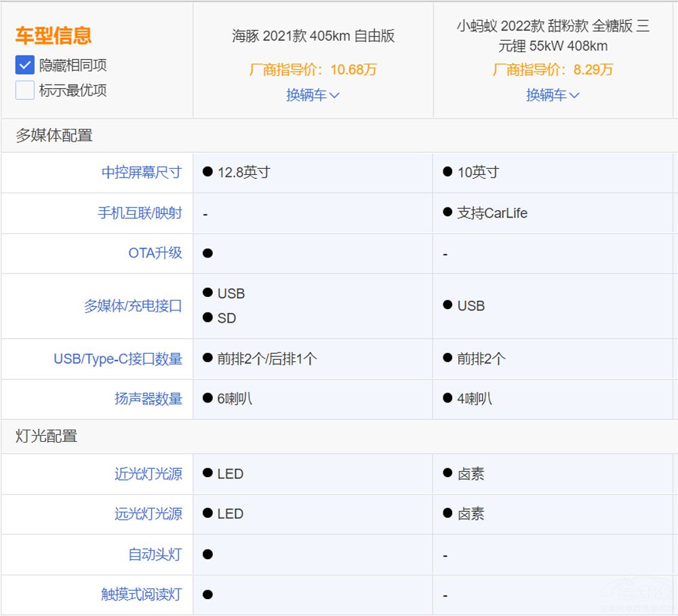678x616 pixels.
Task: Open the 扬声器数量 parameter link
Action: tap(148, 398)
